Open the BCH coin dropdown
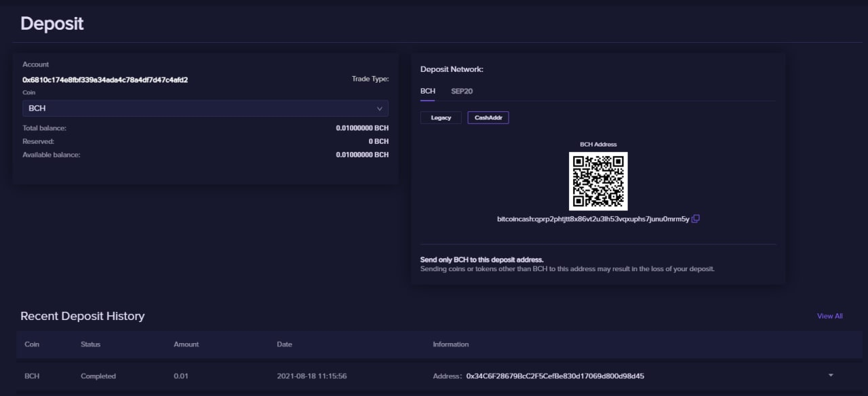 click(x=205, y=108)
